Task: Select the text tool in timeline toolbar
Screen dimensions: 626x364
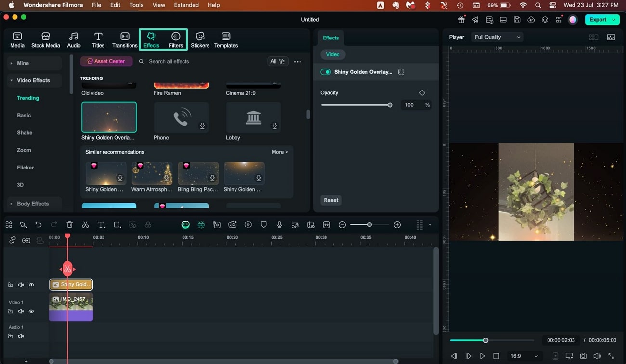Action: click(x=101, y=225)
